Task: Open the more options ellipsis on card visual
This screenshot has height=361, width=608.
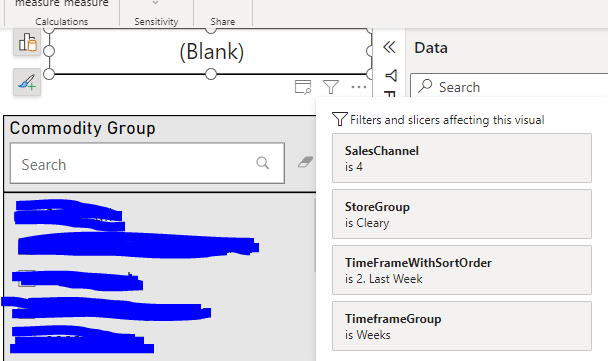Action: pyautogui.click(x=359, y=87)
